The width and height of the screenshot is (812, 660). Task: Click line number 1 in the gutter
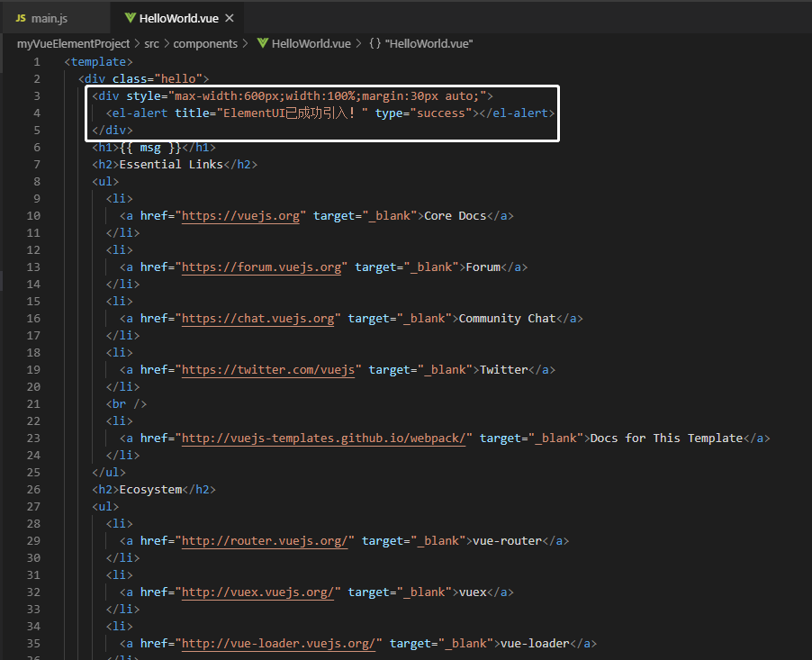[x=37, y=62]
